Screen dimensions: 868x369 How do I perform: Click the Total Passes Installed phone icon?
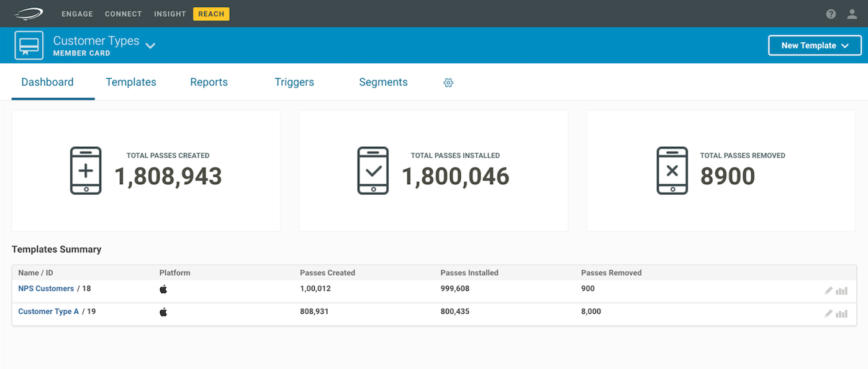click(373, 171)
